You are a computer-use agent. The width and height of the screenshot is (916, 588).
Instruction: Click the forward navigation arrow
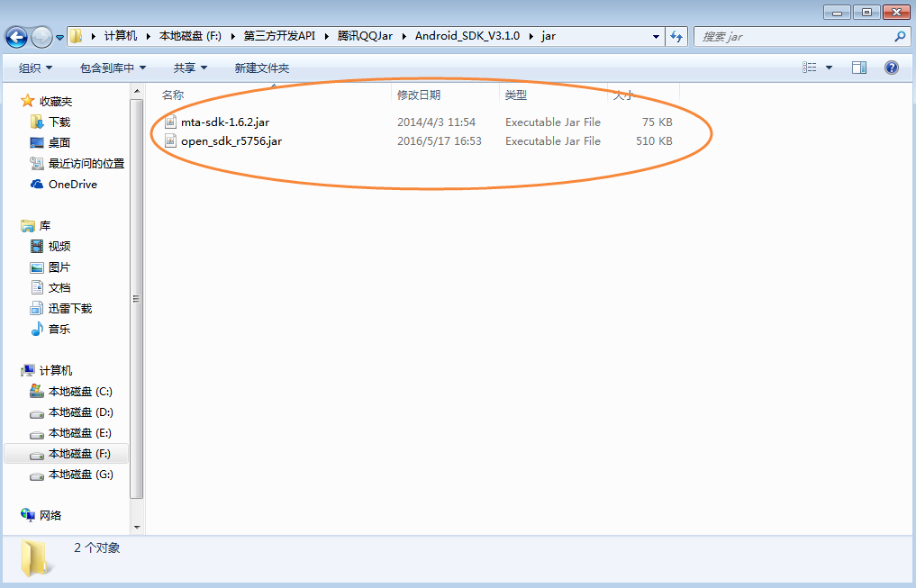(x=41, y=38)
